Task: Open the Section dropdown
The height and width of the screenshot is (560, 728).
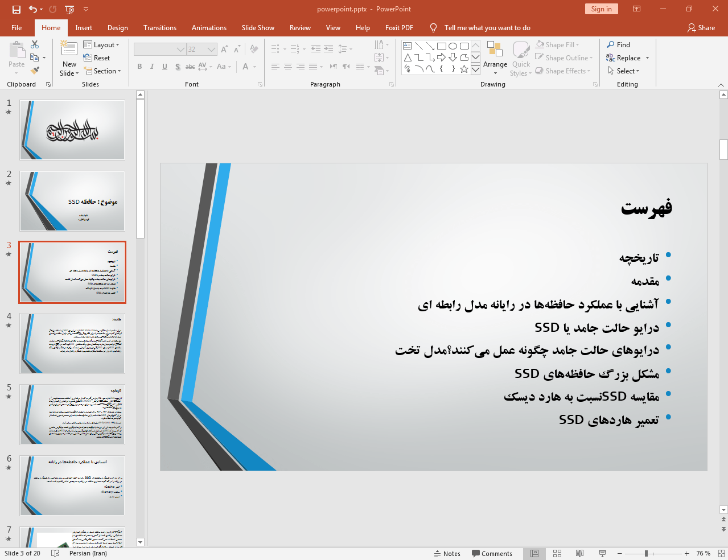Action: tap(102, 71)
